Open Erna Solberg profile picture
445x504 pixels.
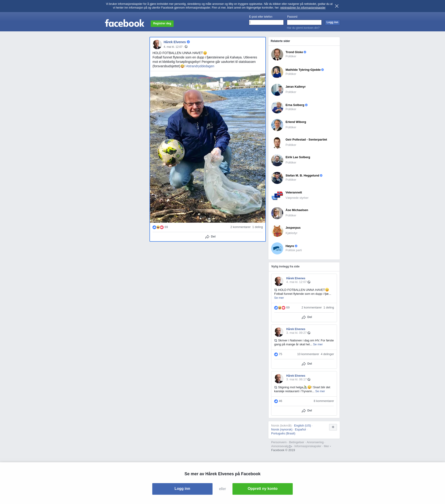(277, 107)
